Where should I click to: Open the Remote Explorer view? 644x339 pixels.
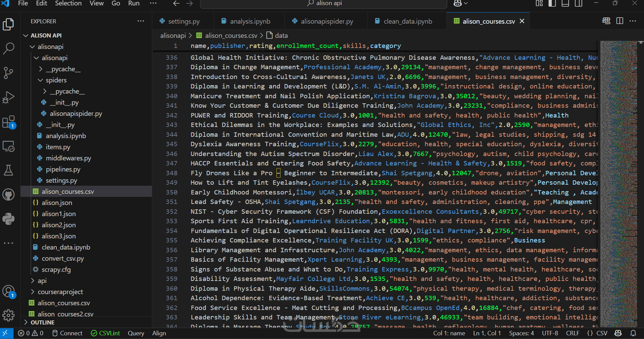pyautogui.click(x=8, y=146)
